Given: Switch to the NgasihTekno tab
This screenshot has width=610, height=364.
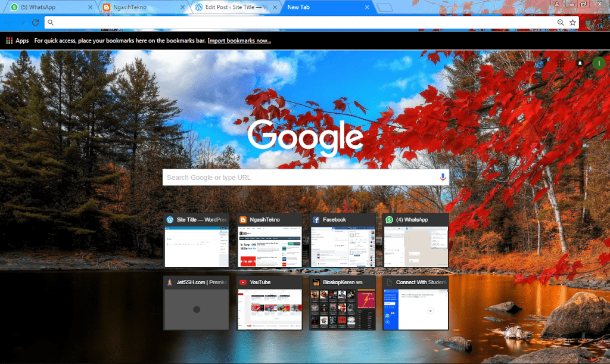Looking at the screenshot, I should click(142, 7).
